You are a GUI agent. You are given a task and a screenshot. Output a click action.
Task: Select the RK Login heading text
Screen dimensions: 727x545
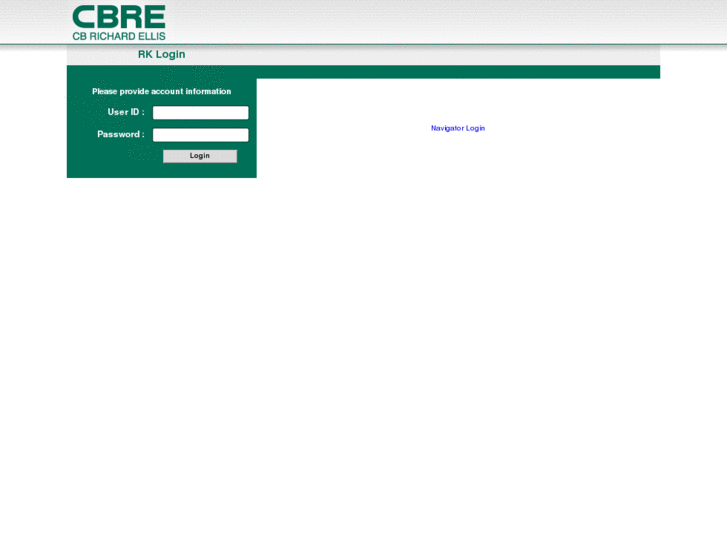click(161, 54)
